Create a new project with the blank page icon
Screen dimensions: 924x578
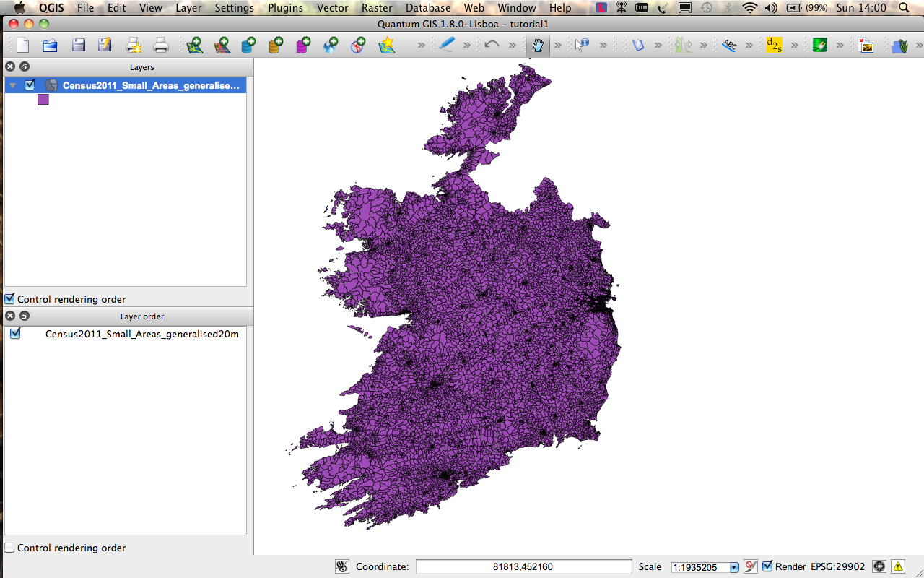tap(22, 46)
